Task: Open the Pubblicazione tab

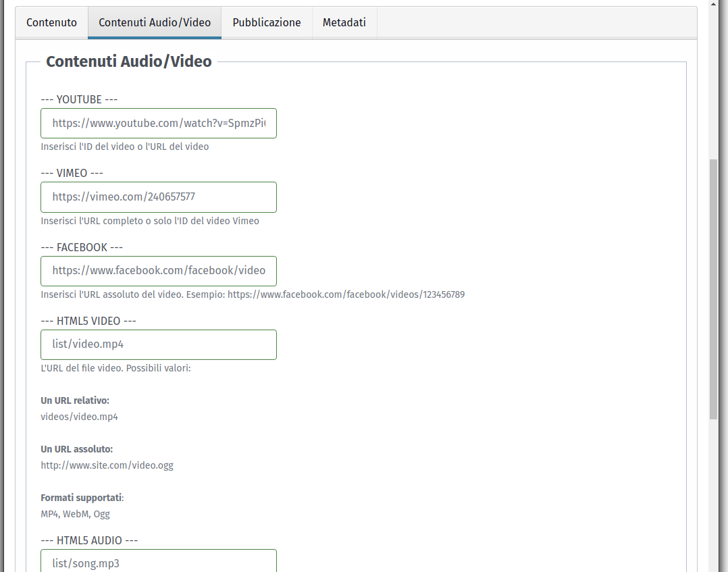Action: (x=267, y=22)
